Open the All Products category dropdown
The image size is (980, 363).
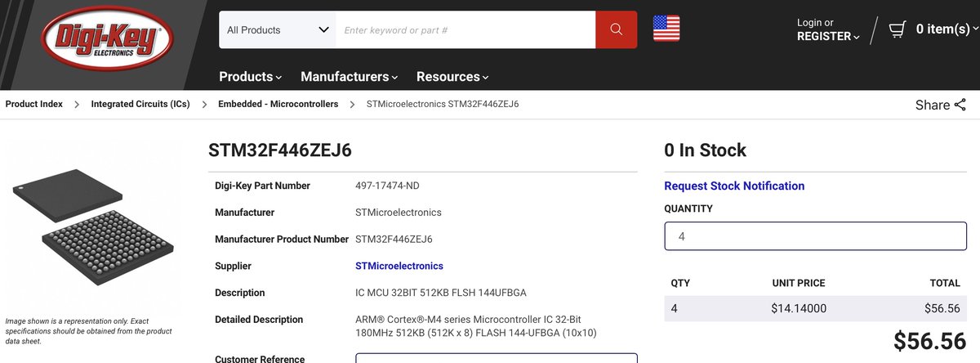tap(278, 30)
